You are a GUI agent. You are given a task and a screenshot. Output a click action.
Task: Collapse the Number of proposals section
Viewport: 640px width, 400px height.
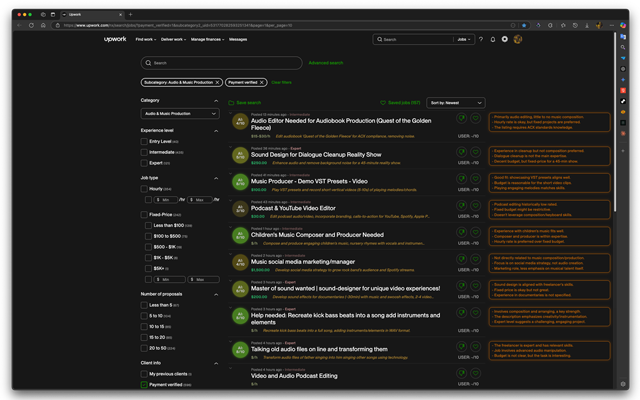216,292
